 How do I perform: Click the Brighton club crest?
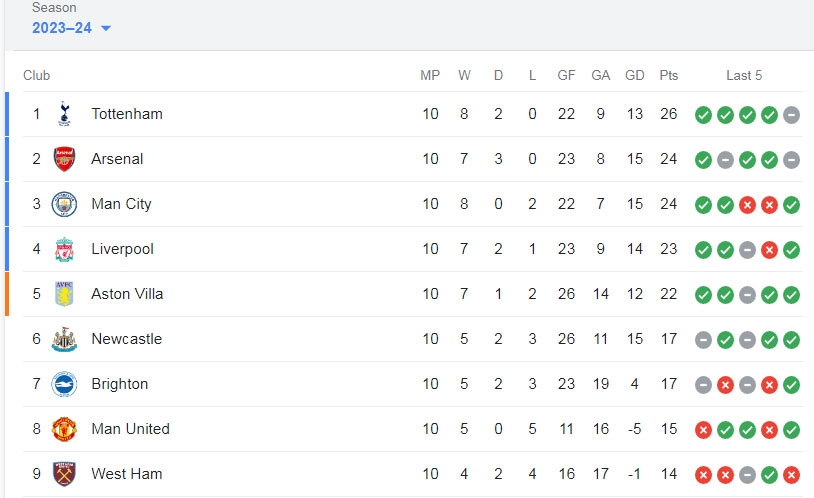point(64,384)
